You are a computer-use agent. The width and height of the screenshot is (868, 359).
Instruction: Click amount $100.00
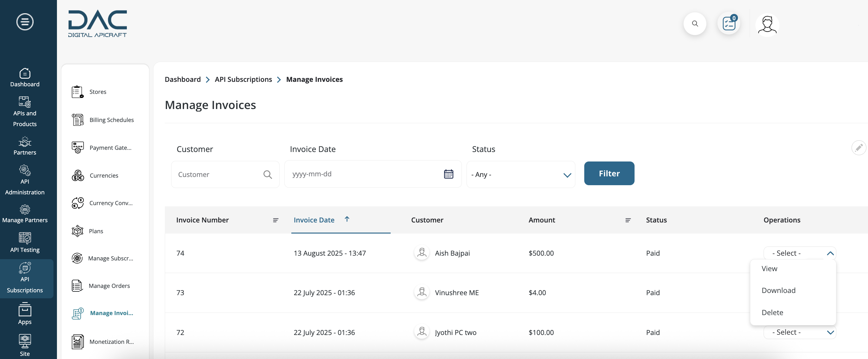541,332
